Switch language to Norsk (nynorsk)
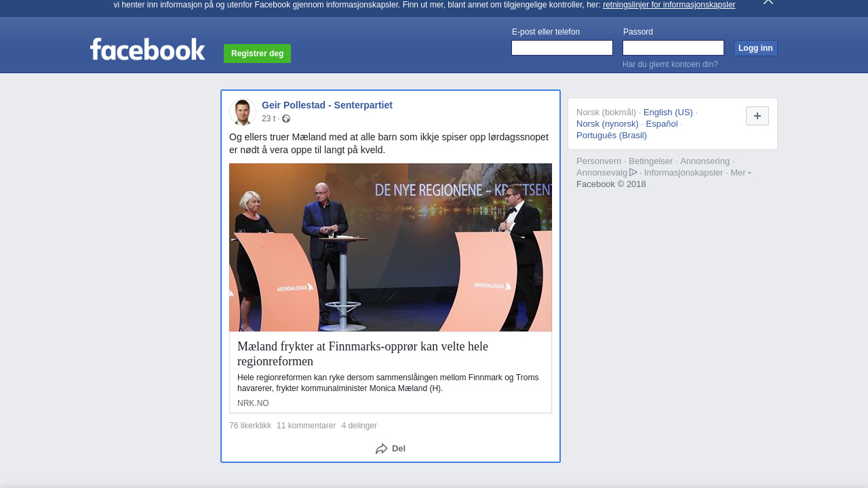The image size is (868, 488). (x=608, y=124)
